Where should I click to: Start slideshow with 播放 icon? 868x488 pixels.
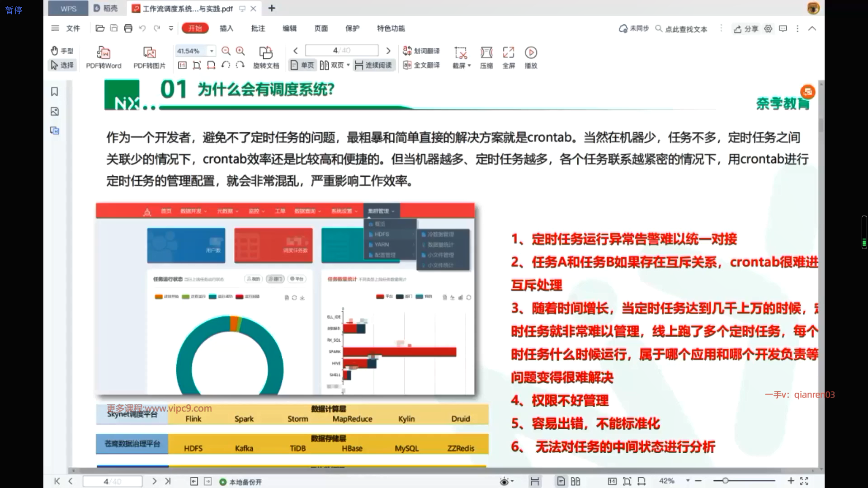tap(531, 53)
